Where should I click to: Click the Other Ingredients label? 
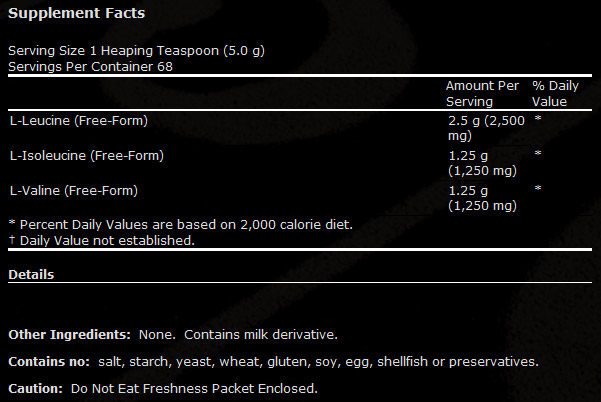pos(69,335)
